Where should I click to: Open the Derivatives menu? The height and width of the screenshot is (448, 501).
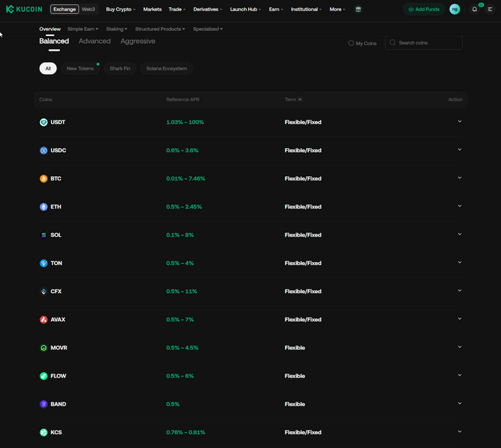click(207, 9)
